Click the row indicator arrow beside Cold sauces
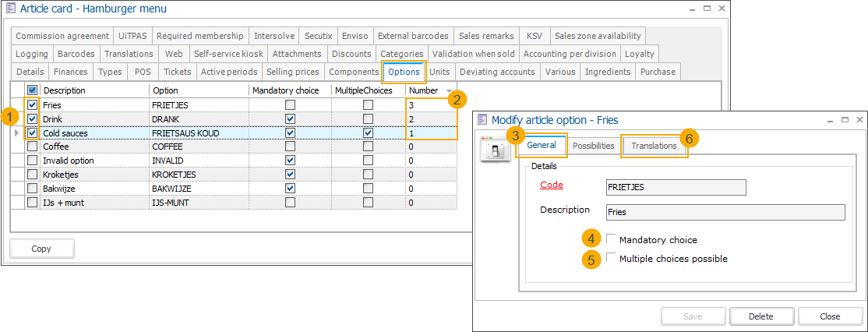 (16, 132)
